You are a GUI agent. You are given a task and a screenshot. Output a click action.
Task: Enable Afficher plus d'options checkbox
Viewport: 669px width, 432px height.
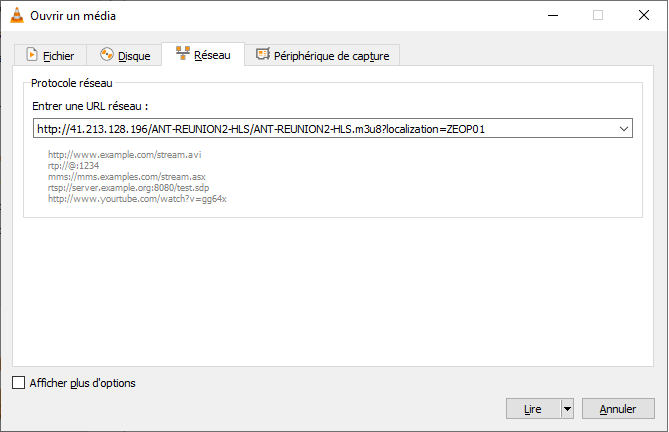tap(18, 383)
